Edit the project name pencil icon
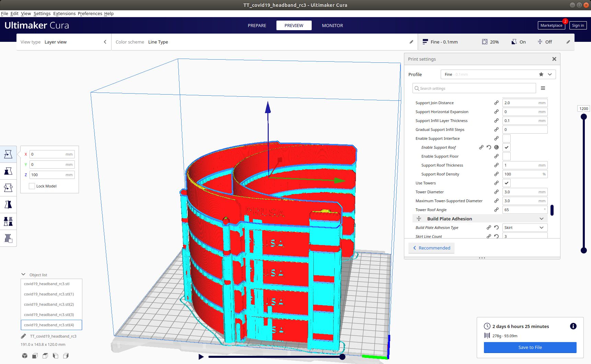591x364 pixels. (x=23, y=336)
